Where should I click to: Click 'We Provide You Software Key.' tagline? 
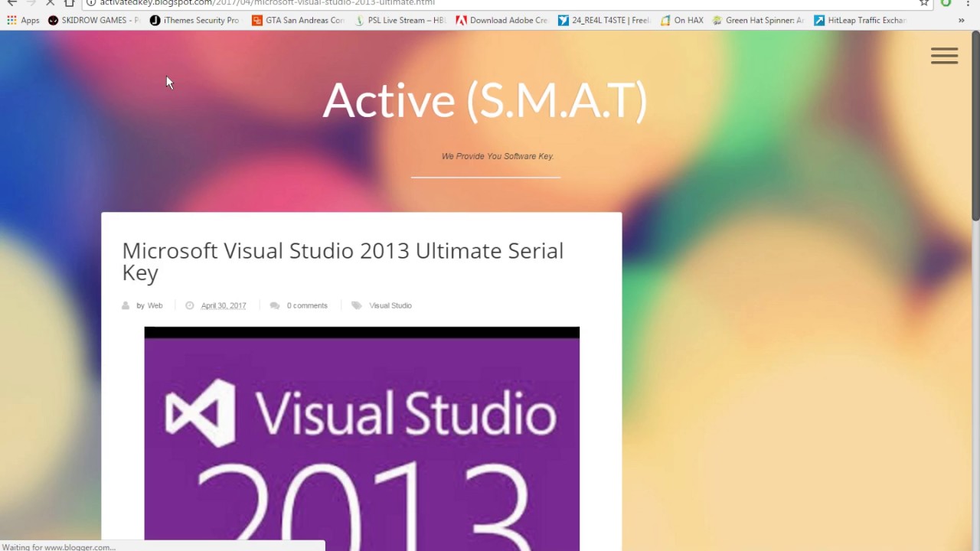(498, 156)
